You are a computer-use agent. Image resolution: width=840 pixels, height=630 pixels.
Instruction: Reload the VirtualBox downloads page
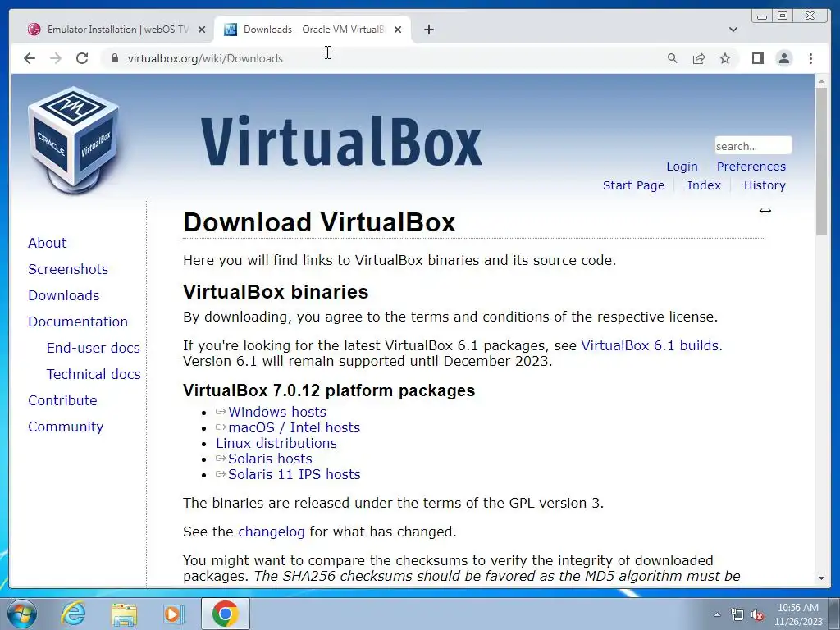click(x=82, y=58)
